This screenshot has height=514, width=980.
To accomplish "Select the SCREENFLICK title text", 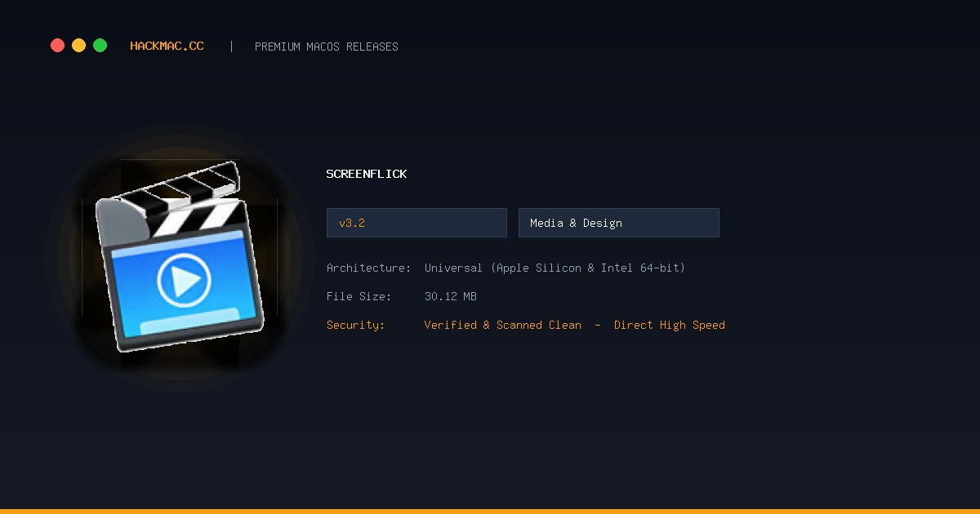I will tap(367, 174).
